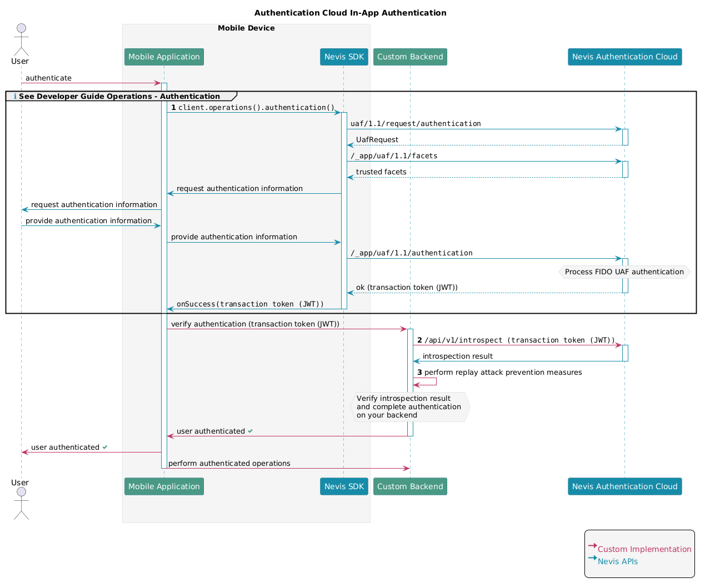Click the introspection result message label
This screenshot has width=705, height=588.
pyautogui.click(x=458, y=356)
